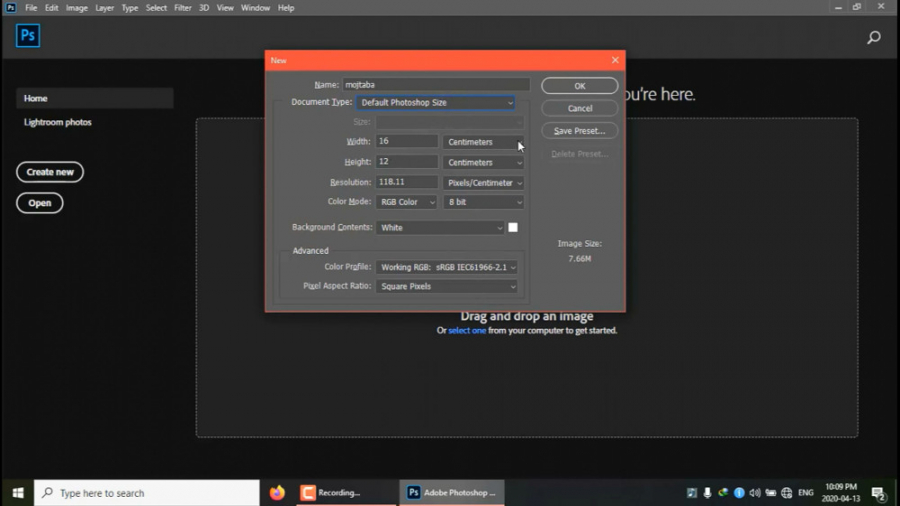900x506 pixels.
Task: Open the Image menu
Action: (76, 7)
